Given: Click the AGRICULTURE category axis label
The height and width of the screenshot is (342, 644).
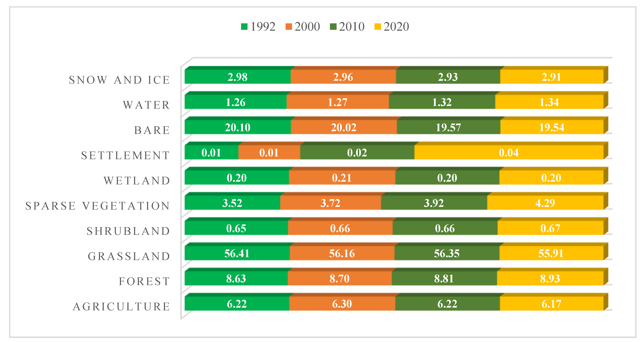Looking at the screenshot, I should click(x=121, y=307).
